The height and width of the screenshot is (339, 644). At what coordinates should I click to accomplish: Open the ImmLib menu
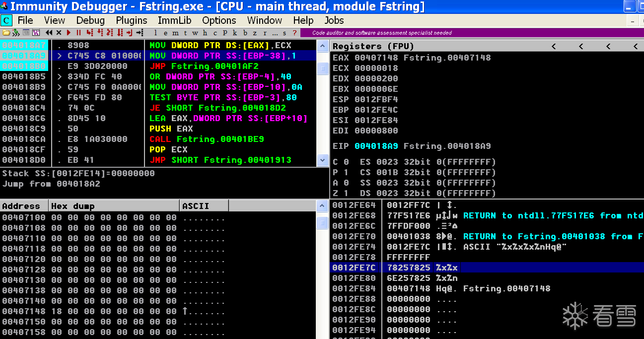pos(174,20)
